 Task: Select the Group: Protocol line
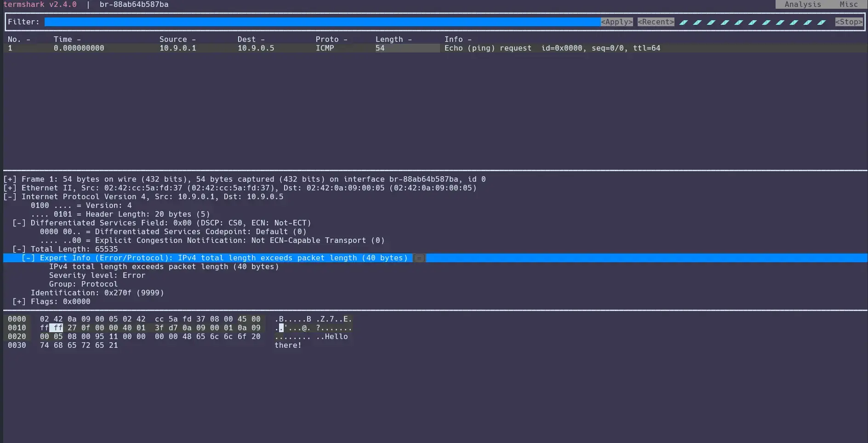(x=83, y=284)
